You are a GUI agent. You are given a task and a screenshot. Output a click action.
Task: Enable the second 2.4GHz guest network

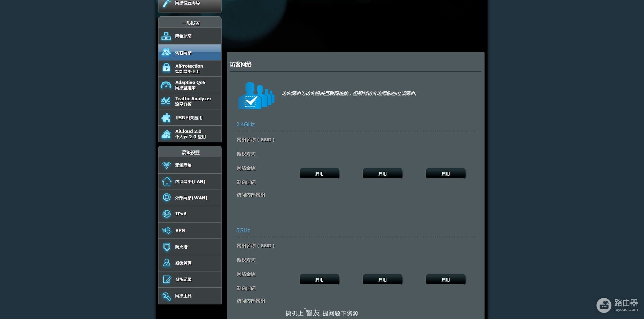click(x=383, y=174)
